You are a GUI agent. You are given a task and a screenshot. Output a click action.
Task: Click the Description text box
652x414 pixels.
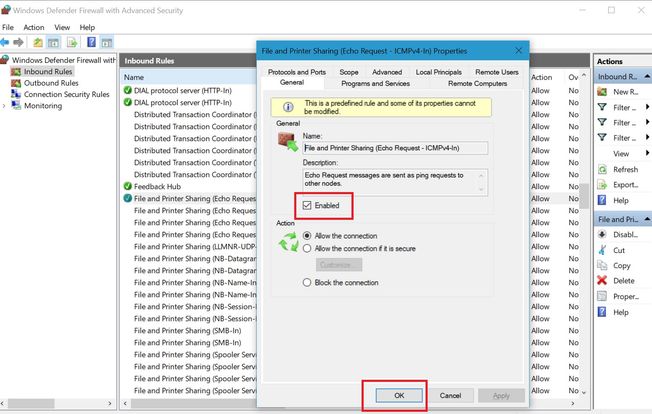395,182
